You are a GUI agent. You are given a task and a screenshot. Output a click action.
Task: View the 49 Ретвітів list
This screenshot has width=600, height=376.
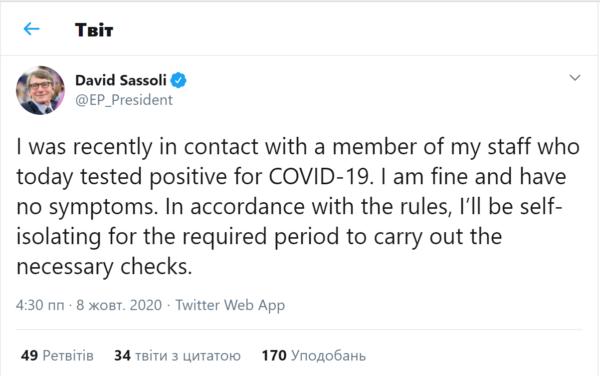click(x=57, y=355)
